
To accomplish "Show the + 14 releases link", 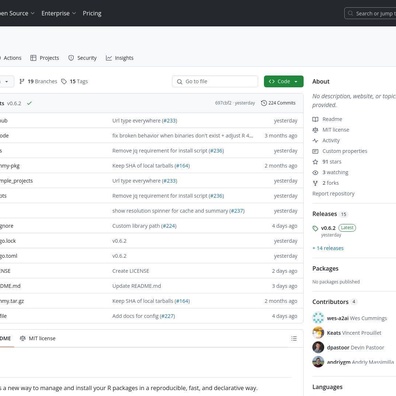I will click(x=328, y=248).
